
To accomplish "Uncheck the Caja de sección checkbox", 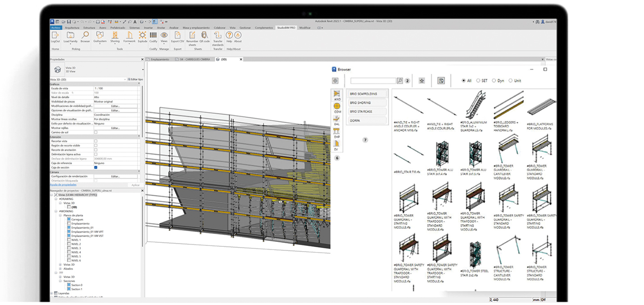I will (x=96, y=167).
